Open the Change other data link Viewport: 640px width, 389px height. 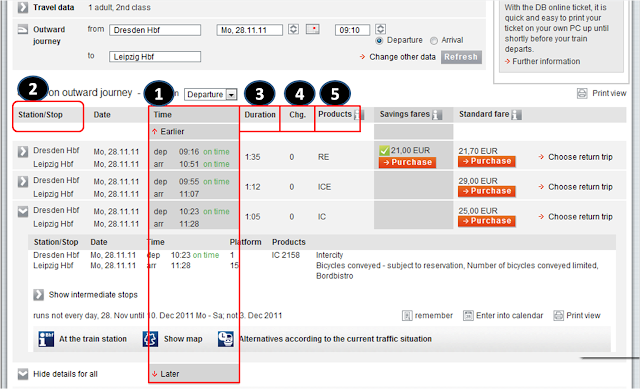point(402,57)
